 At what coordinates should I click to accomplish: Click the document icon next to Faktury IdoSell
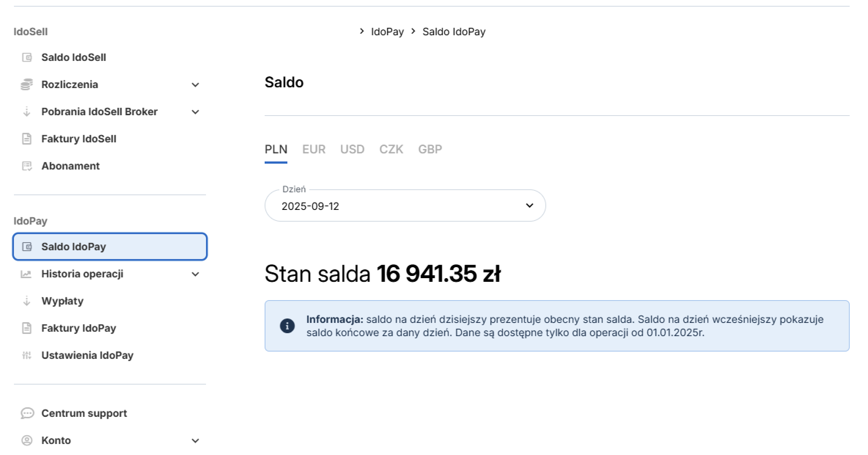pyautogui.click(x=27, y=139)
